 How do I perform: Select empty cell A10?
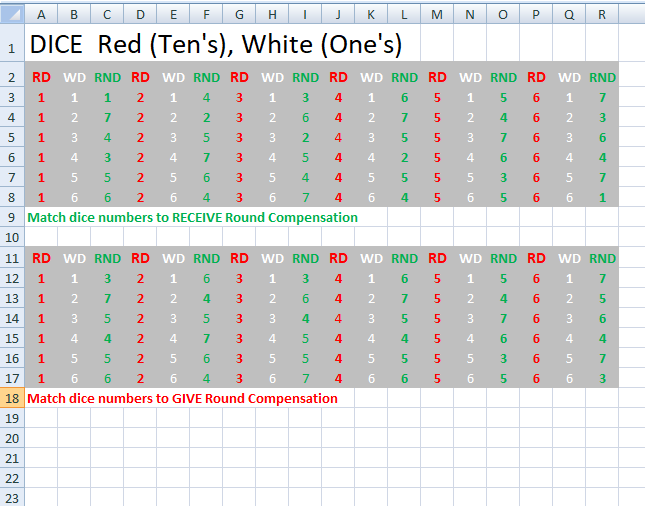click(x=41, y=237)
